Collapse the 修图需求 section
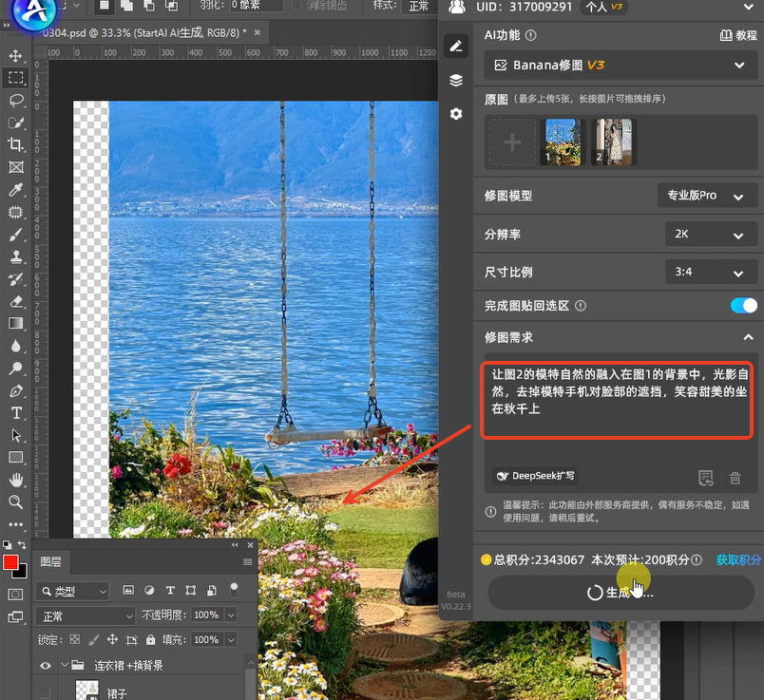764x700 pixels. click(x=748, y=337)
